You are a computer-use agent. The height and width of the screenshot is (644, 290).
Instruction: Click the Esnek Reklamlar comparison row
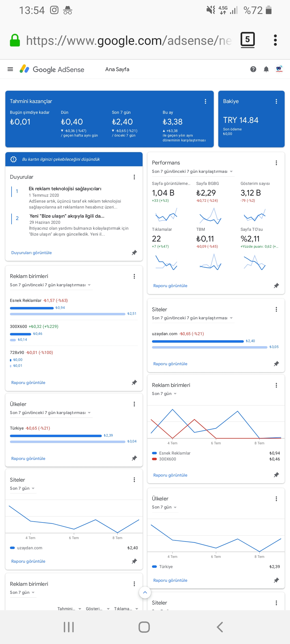(x=74, y=307)
